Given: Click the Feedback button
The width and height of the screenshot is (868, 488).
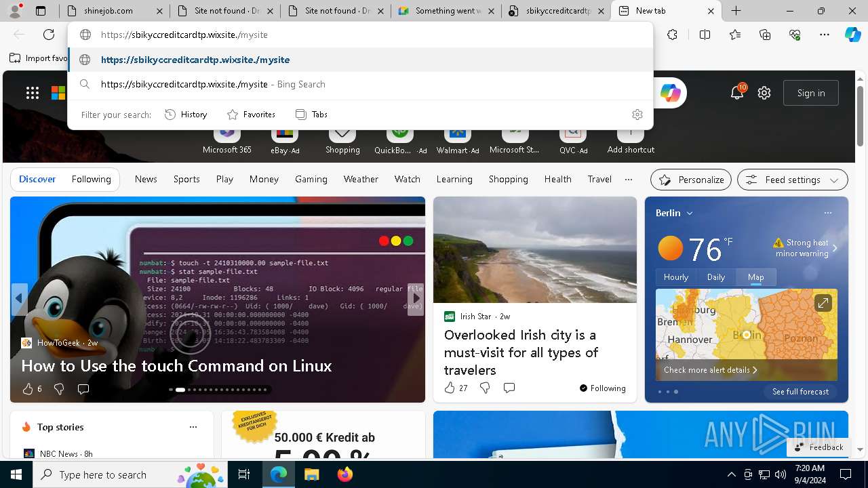Looking at the screenshot, I should click(x=818, y=447).
